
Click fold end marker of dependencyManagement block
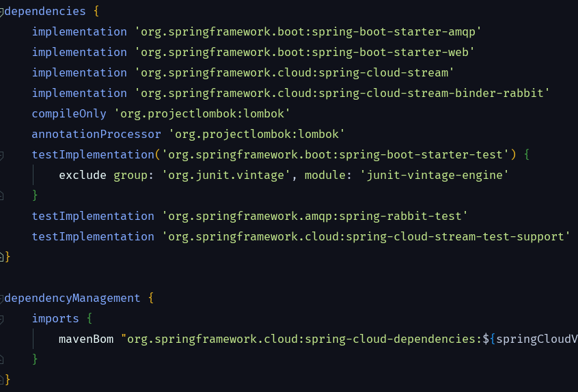coord(1,380)
